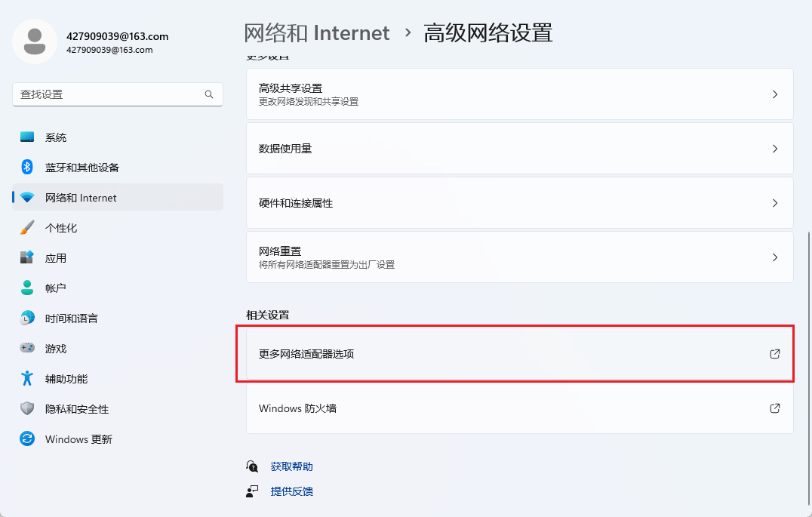
Task: Click the search magnifier icon in settings box
Action: pos(209,94)
